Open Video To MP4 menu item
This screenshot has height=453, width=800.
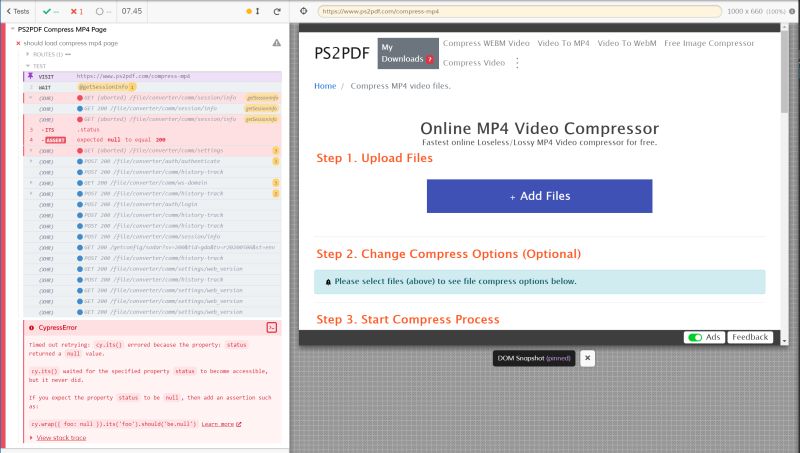(563, 43)
